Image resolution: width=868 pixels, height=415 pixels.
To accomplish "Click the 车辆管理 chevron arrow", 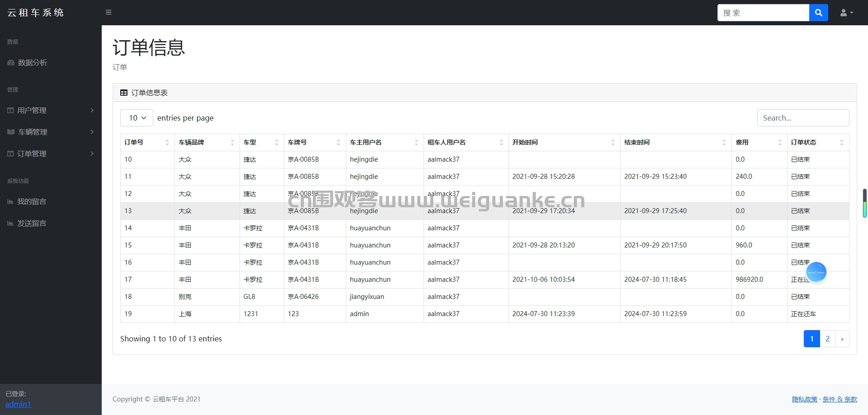I will pos(92,132).
